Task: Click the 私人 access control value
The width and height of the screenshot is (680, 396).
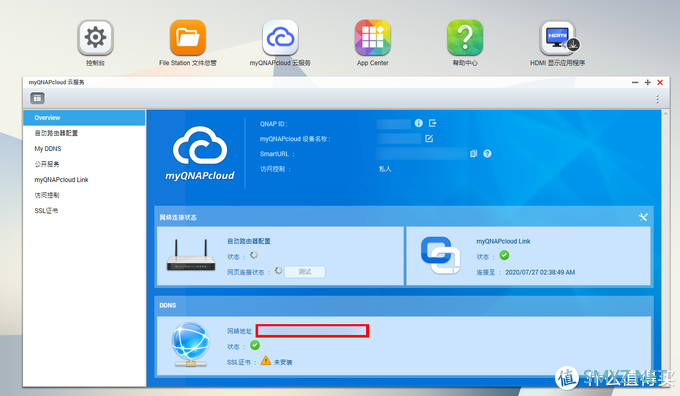Action: coord(385,169)
